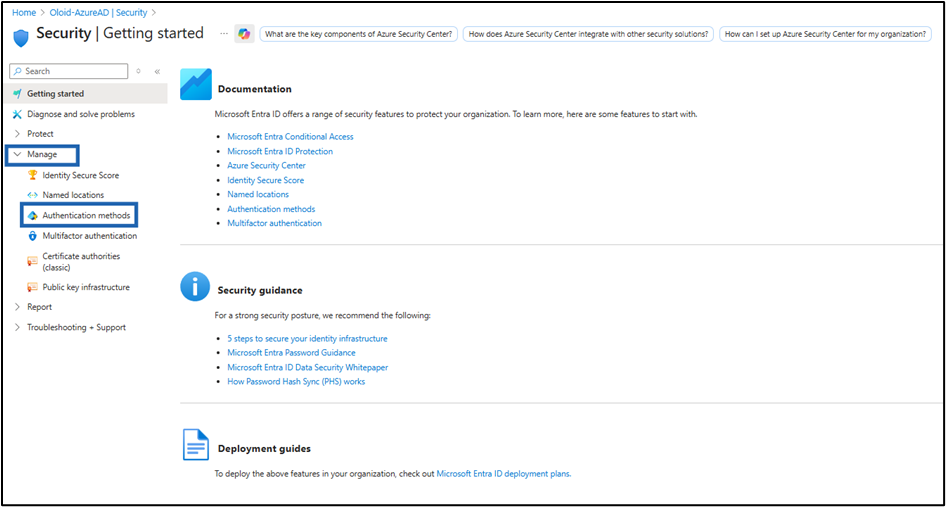946x507 pixels.
Task: Open 5 steps to secure identity infrastructure
Action: pyautogui.click(x=307, y=339)
